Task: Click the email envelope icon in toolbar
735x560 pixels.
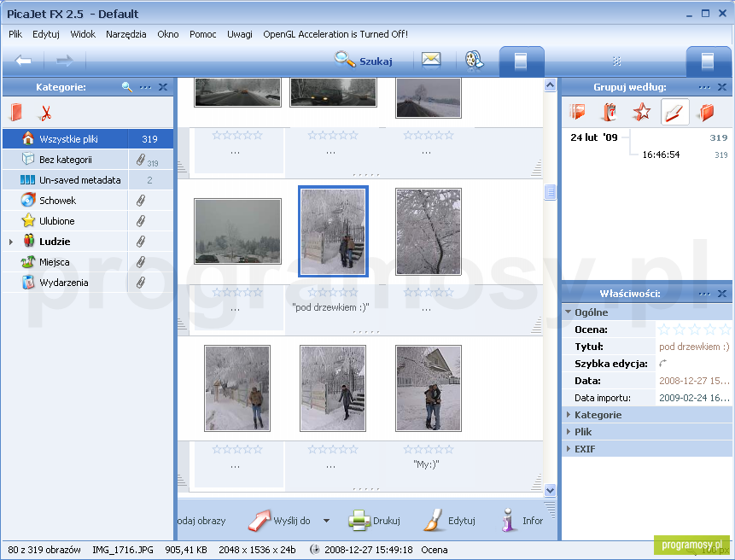Action: point(431,60)
